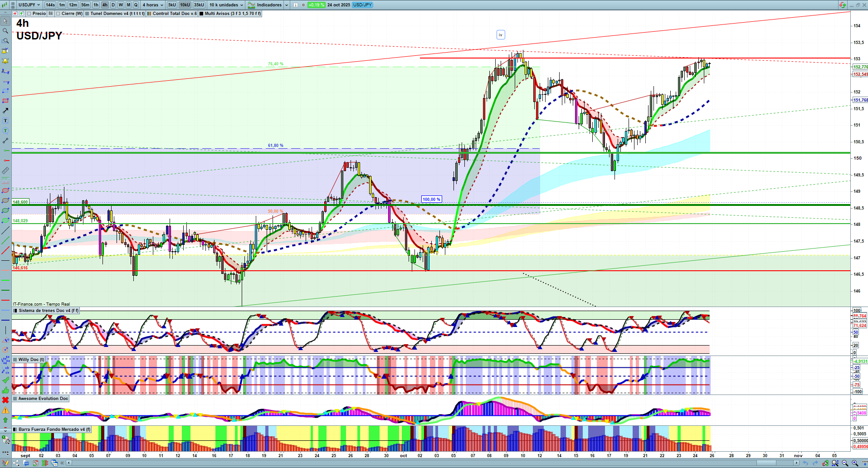
Task: Click the scrollbar left arrow
Action: tap(69, 463)
